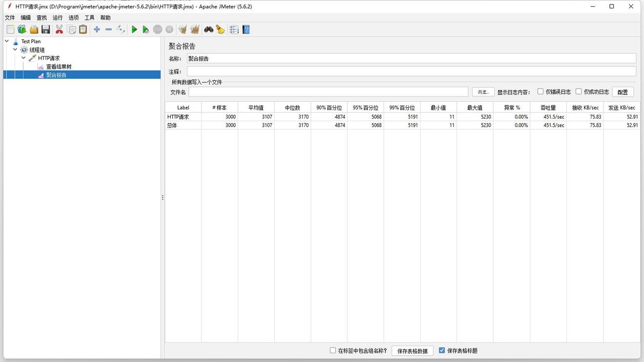
Task: Open the 选项 menu
Action: [74, 18]
